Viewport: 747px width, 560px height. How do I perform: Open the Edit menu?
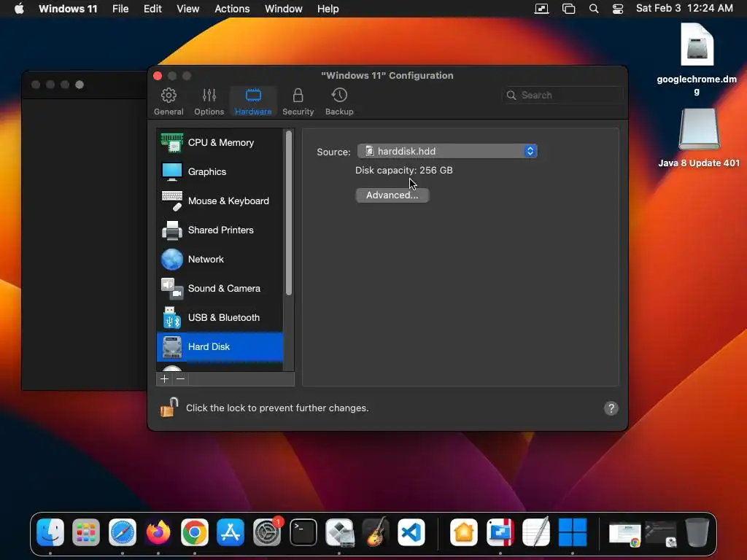click(152, 9)
